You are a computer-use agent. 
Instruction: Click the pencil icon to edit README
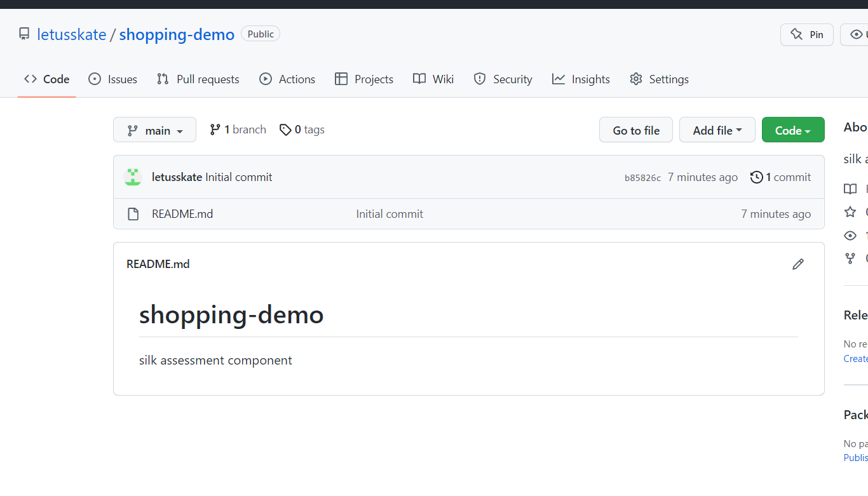pyautogui.click(x=798, y=264)
